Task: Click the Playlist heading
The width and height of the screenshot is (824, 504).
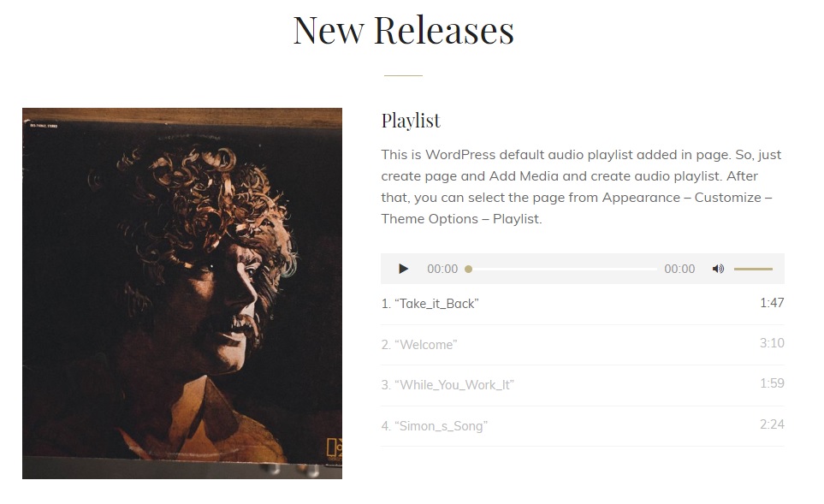Action: [411, 121]
